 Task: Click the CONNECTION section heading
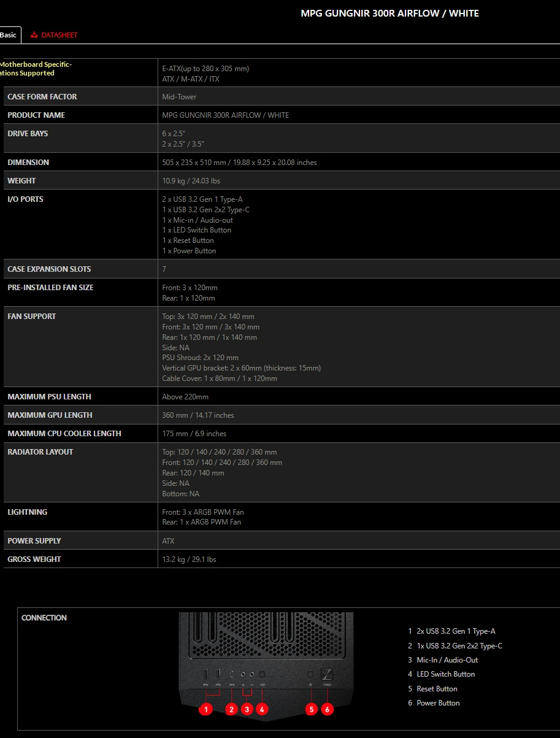pyautogui.click(x=44, y=618)
